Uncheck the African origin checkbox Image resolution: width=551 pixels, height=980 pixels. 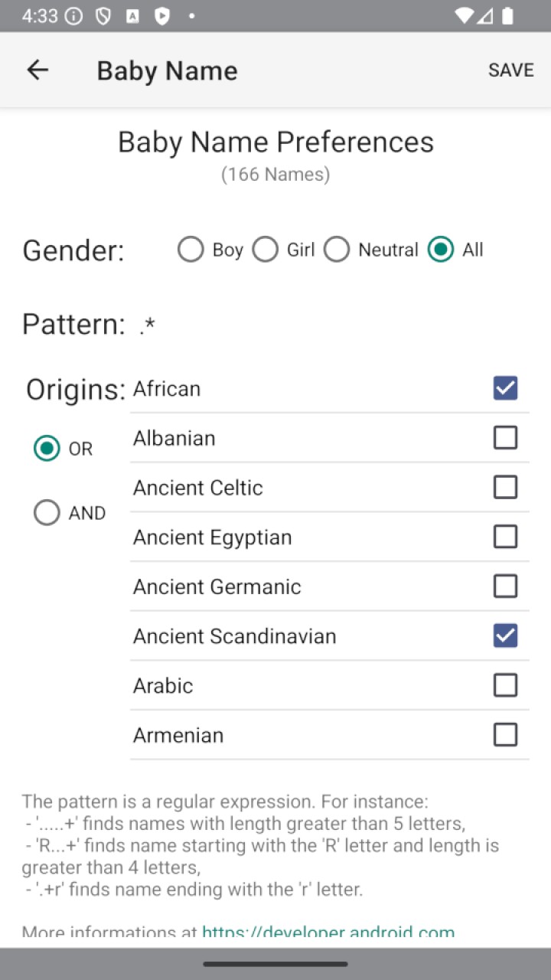[x=505, y=388]
